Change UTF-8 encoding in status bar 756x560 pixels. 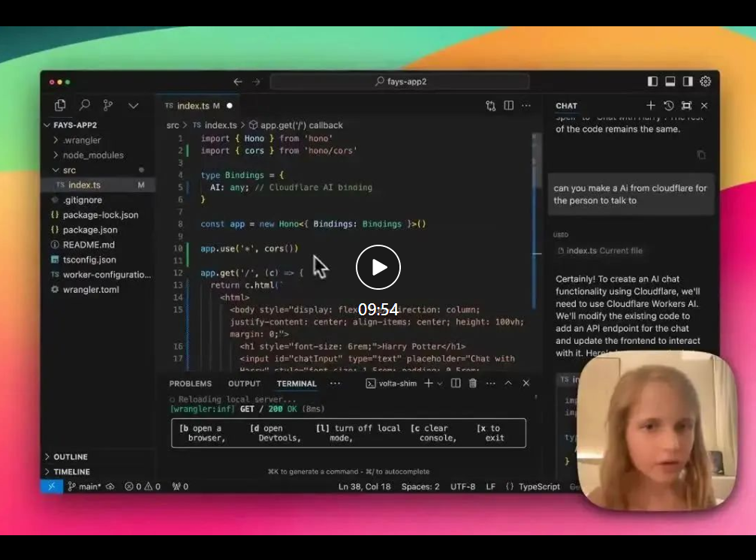point(463,486)
